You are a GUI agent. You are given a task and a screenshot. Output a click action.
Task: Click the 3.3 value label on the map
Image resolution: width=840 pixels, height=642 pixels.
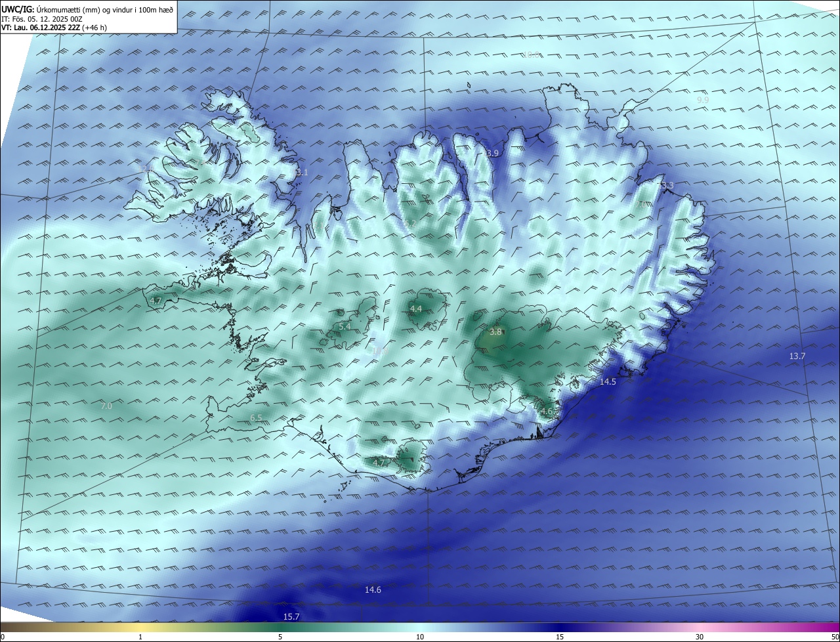point(667,186)
